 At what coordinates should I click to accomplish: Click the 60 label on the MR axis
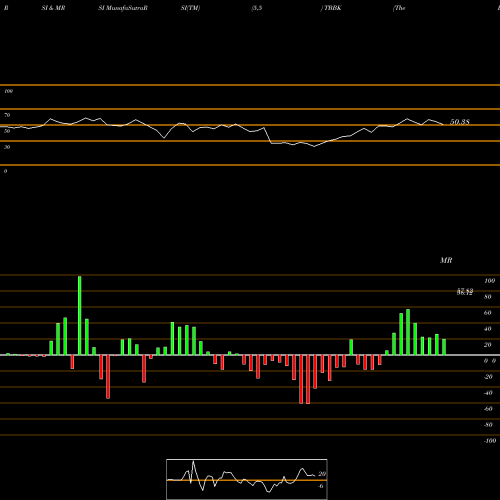click(488, 313)
